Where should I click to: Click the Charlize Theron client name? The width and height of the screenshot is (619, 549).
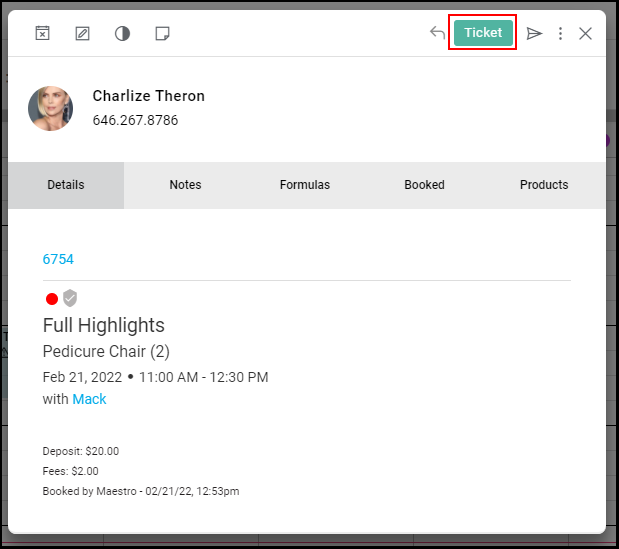[148, 96]
